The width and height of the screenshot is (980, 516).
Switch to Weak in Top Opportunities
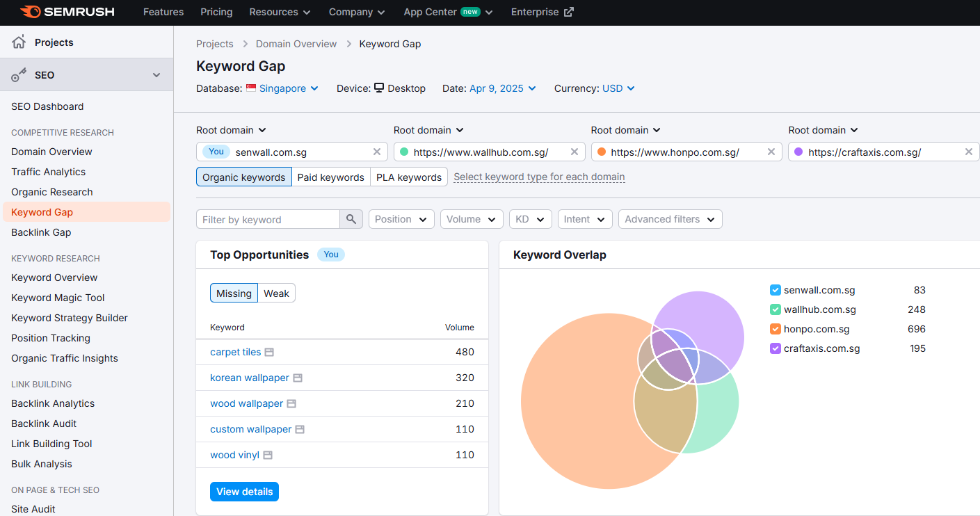click(276, 293)
